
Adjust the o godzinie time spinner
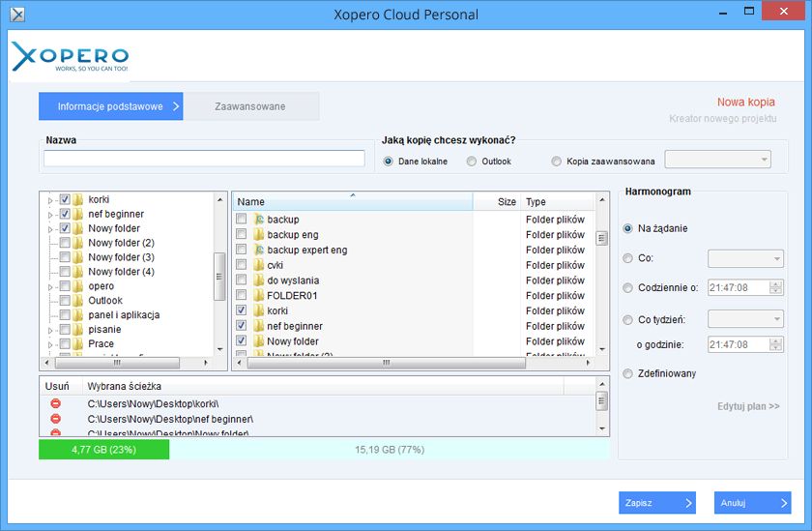point(775,344)
